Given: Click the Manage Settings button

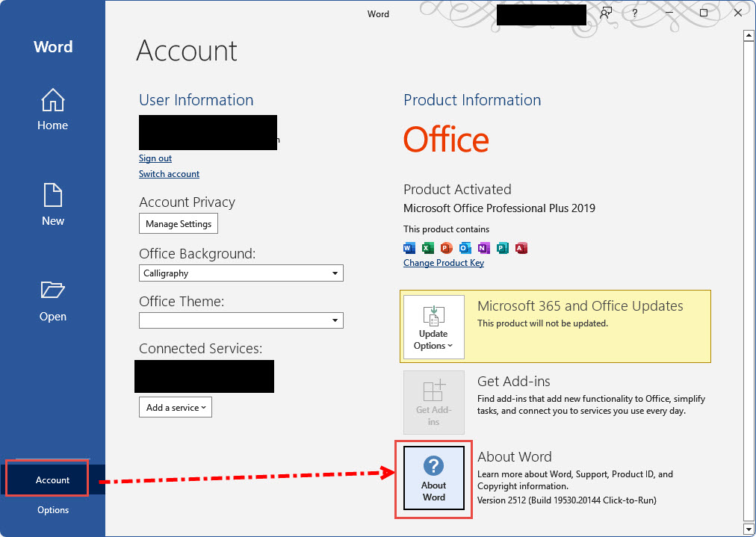Looking at the screenshot, I should [x=179, y=223].
